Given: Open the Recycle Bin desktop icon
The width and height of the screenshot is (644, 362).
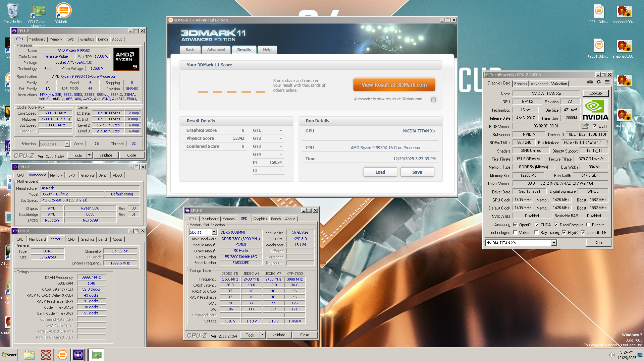Looking at the screenshot, I should tap(12, 13).
